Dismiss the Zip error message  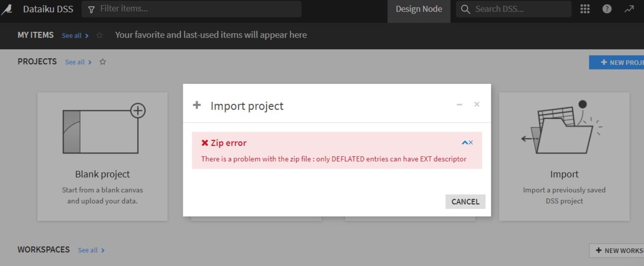[x=471, y=142]
